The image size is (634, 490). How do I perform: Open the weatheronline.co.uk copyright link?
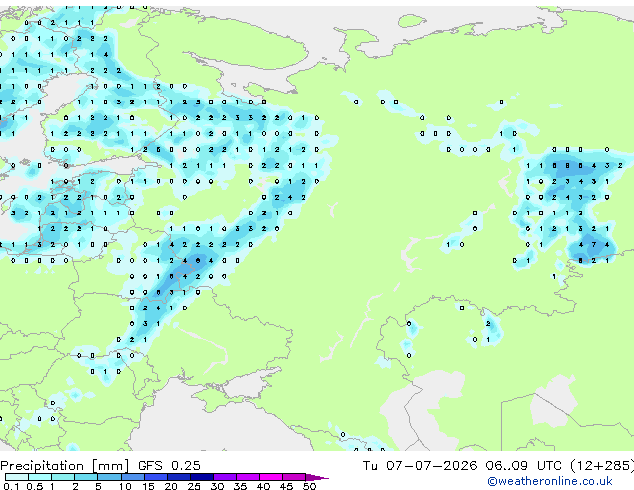[x=550, y=481]
